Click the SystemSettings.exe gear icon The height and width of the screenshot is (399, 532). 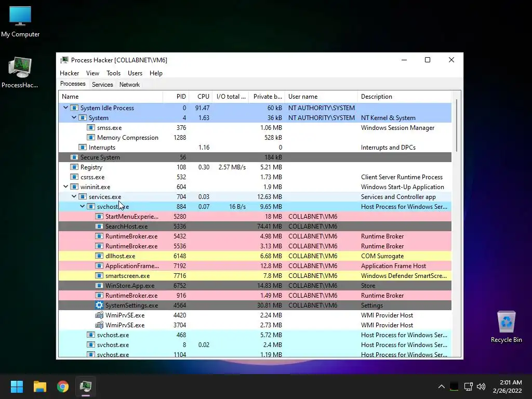(x=99, y=305)
